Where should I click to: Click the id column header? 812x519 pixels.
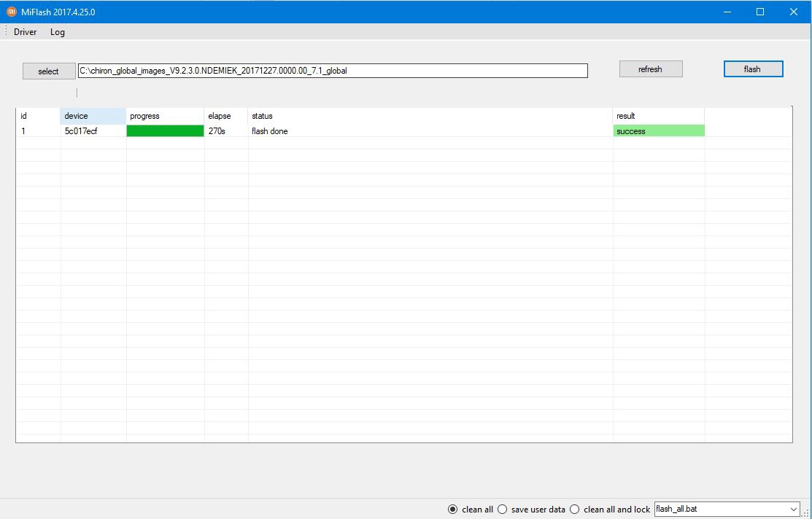(x=39, y=116)
